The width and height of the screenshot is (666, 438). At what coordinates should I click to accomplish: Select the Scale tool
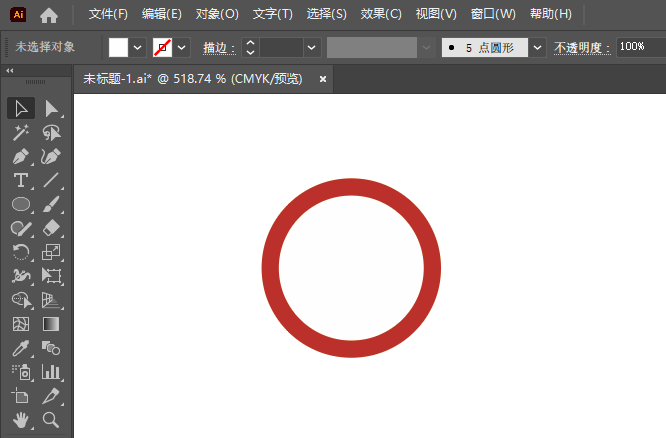(51, 252)
